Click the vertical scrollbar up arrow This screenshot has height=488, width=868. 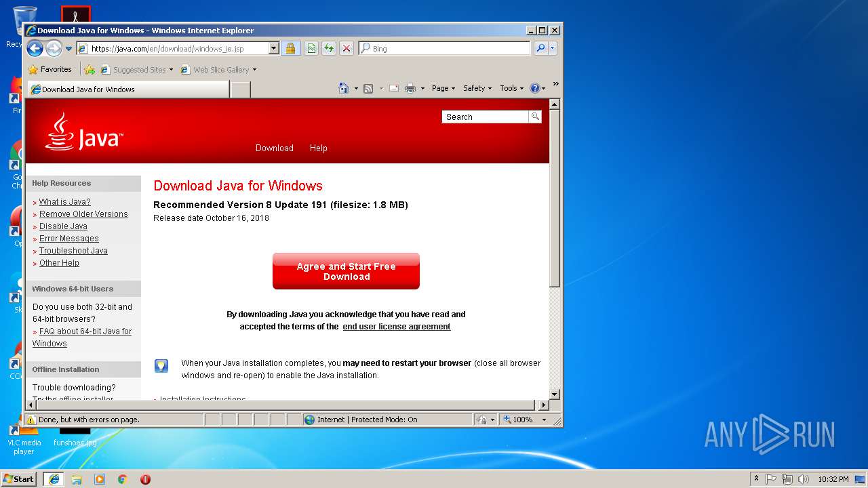click(555, 105)
